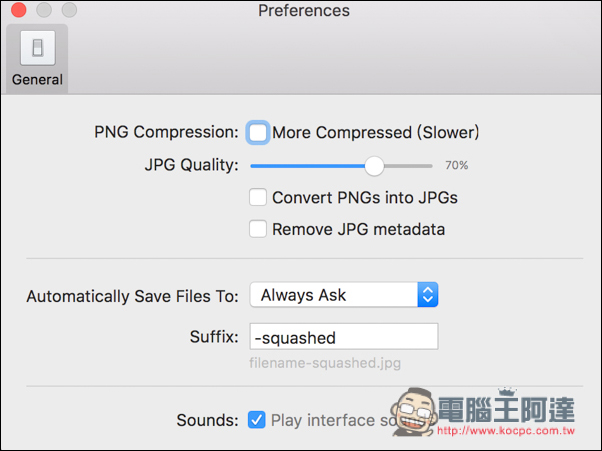Click the Preferences window title

[x=304, y=11]
